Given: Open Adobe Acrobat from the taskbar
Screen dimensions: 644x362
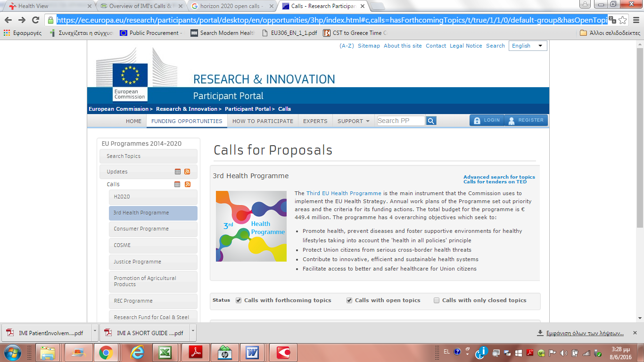Looking at the screenshot, I should 195,352.
